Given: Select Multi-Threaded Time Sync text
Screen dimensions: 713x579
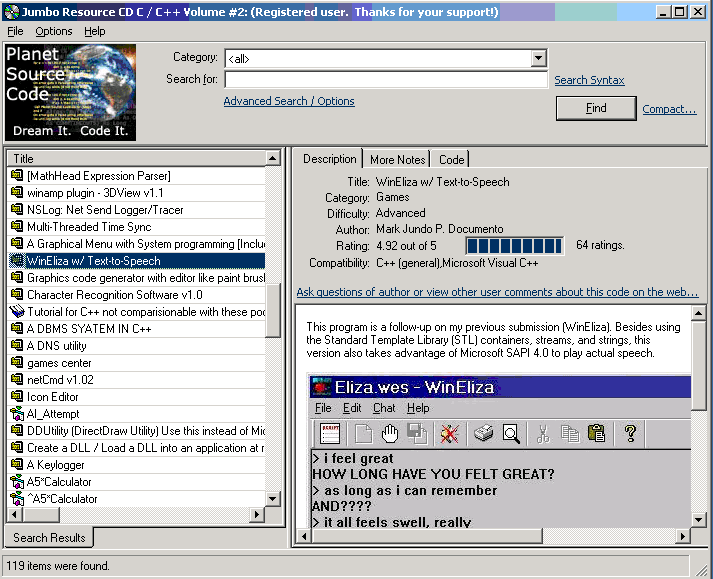Looking at the screenshot, I should [89, 227].
